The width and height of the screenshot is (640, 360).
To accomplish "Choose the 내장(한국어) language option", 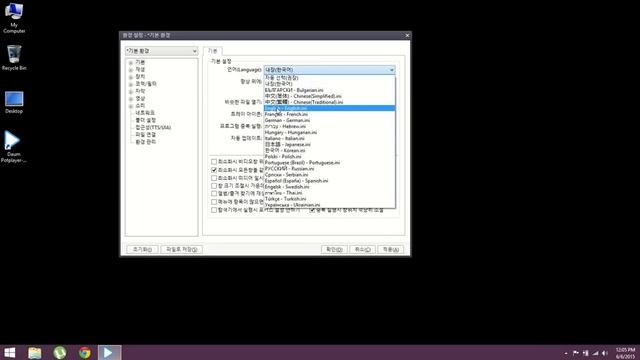I will [329, 84].
